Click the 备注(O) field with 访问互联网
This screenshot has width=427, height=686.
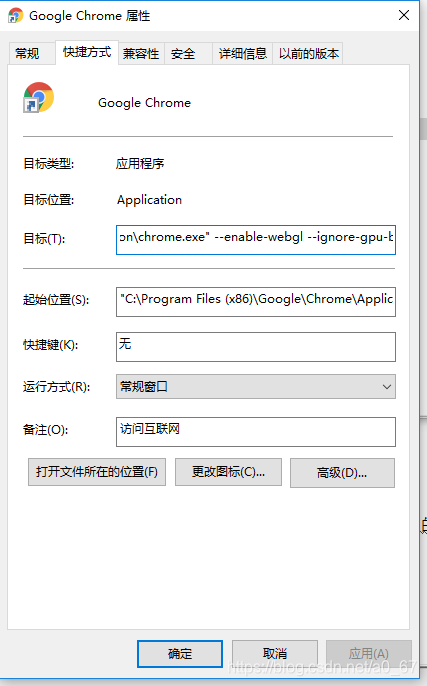[256, 432]
